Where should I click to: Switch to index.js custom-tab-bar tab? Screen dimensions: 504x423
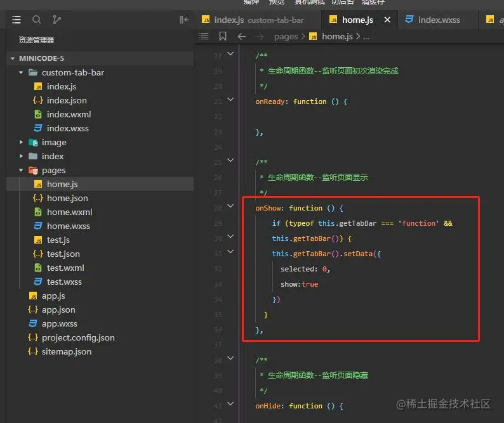[x=258, y=20]
